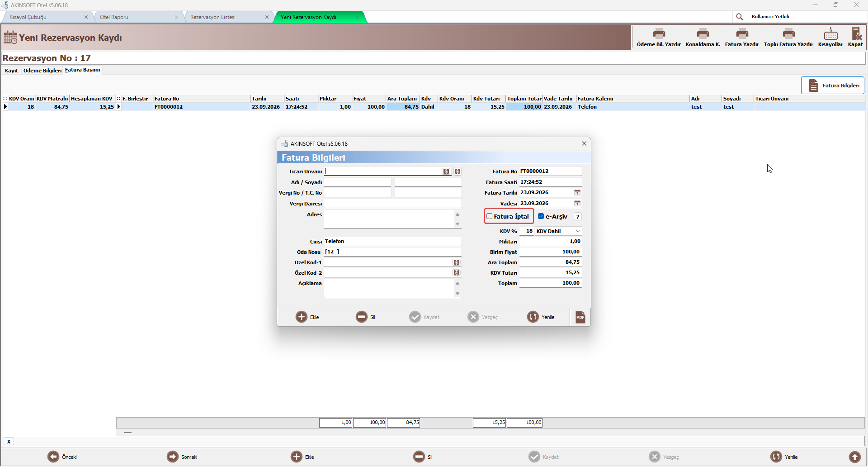Click the Konaklama K. printer icon

tap(703, 33)
